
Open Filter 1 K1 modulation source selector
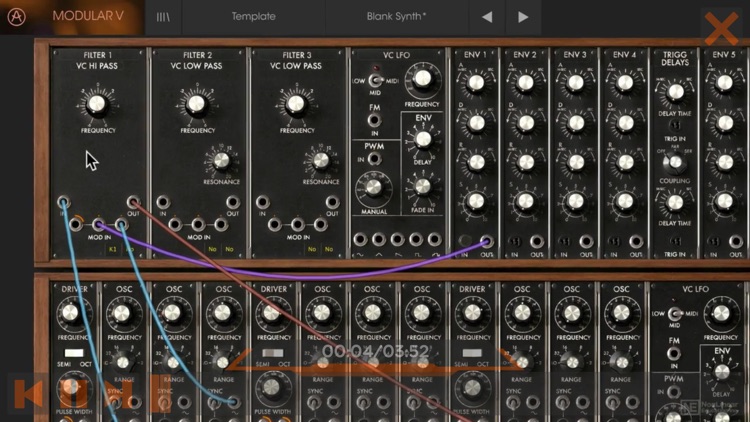112,249
